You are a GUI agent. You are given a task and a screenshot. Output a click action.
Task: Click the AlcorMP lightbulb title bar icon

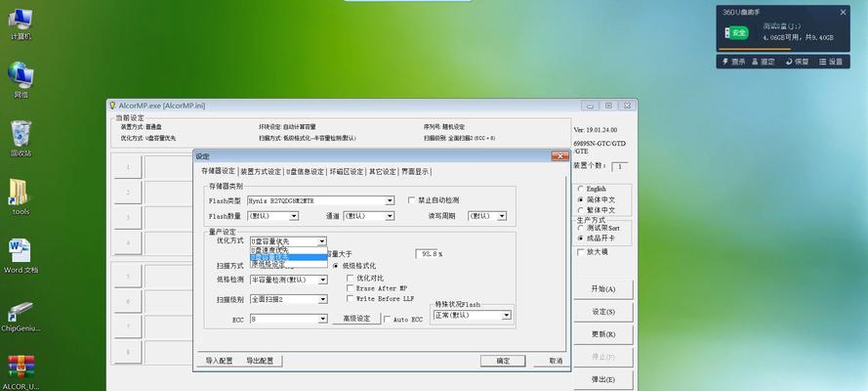pos(112,106)
